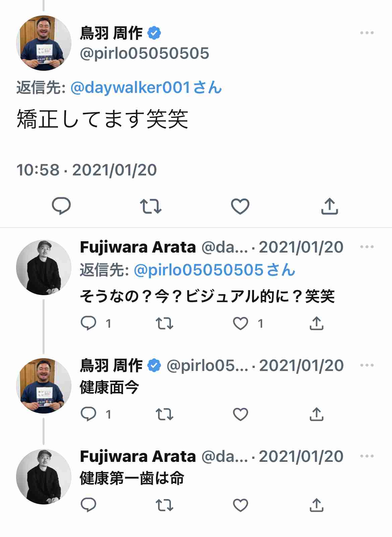Share the 健康第一歯は命 tweet

click(316, 505)
